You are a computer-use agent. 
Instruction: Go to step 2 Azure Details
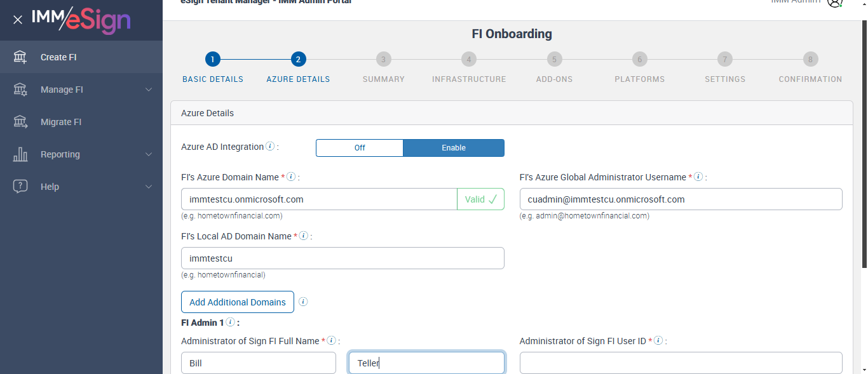coord(298,60)
